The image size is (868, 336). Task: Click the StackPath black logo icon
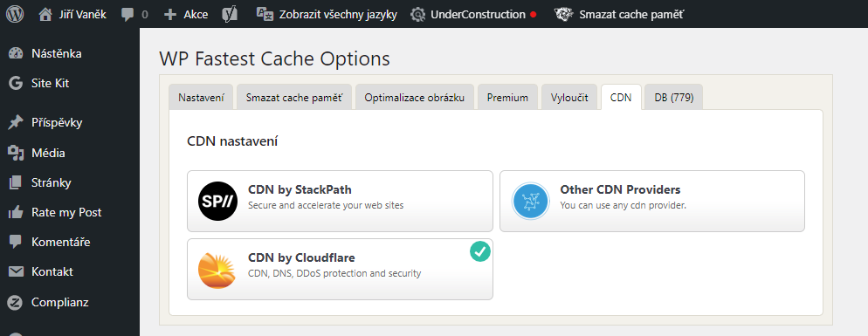(x=217, y=201)
